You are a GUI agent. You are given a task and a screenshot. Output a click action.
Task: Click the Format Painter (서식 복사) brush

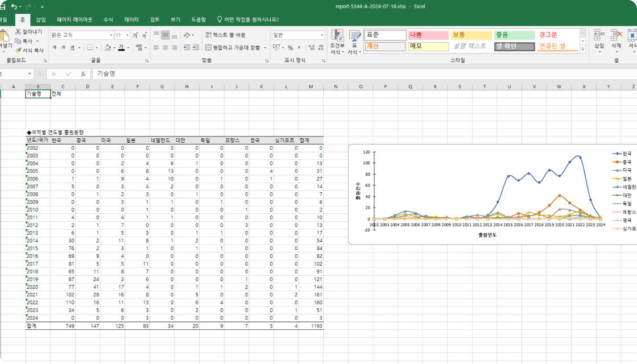tap(18, 50)
